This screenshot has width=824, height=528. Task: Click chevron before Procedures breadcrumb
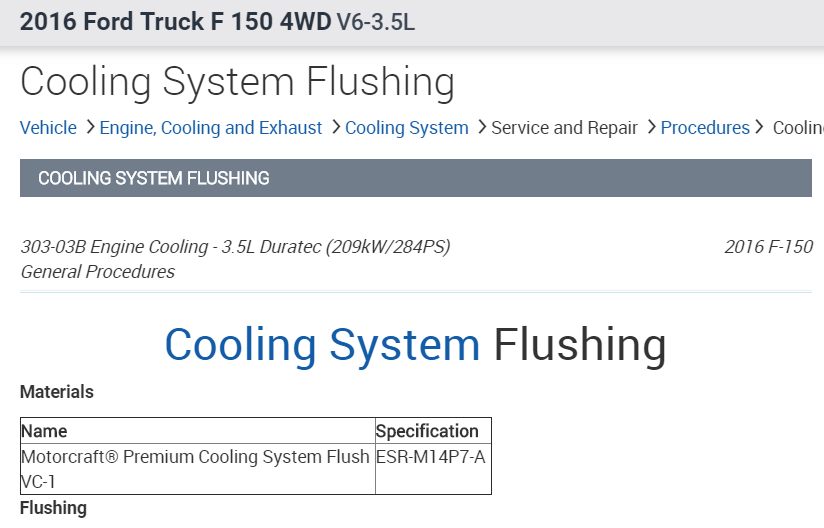[x=651, y=128]
